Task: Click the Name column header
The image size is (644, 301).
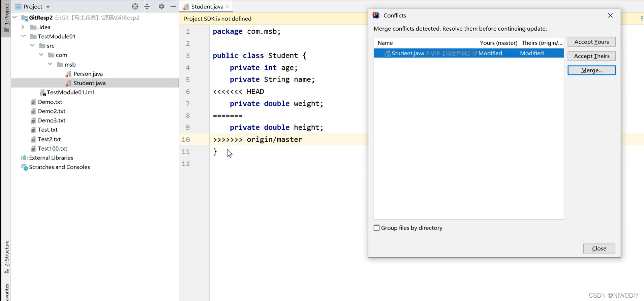Action: [425, 43]
